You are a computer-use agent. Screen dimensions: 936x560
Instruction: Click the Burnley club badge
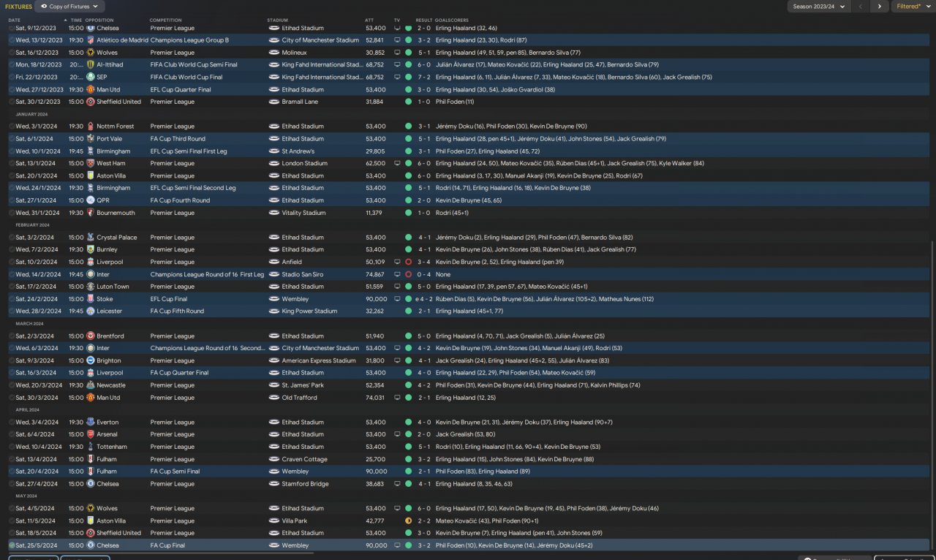90,249
